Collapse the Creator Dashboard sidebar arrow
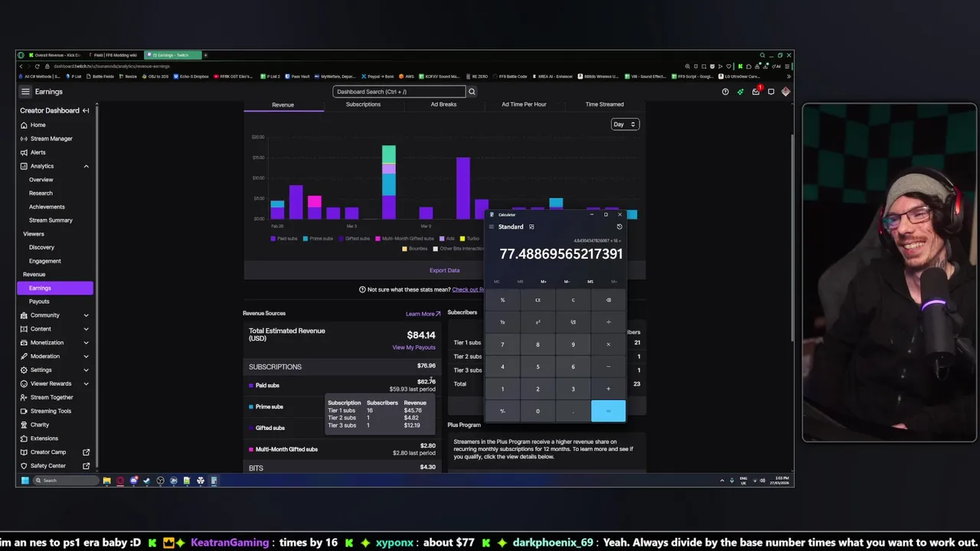 point(86,110)
